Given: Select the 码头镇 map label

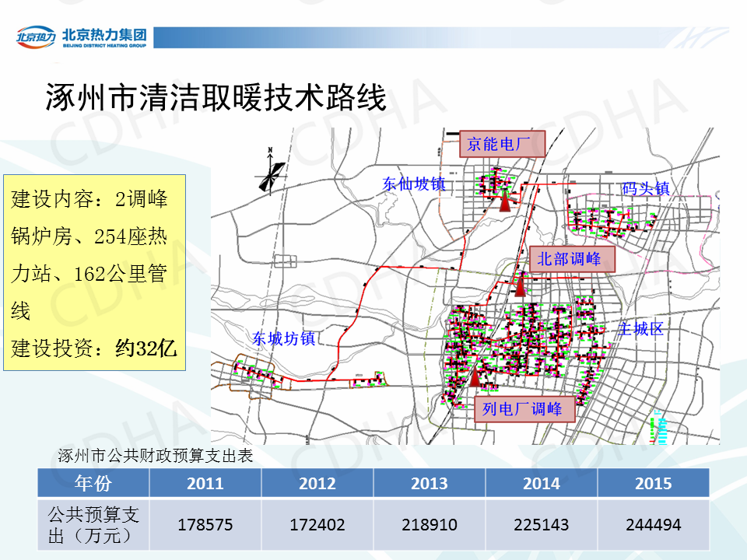Looking at the screenshot, I should 646,189.
